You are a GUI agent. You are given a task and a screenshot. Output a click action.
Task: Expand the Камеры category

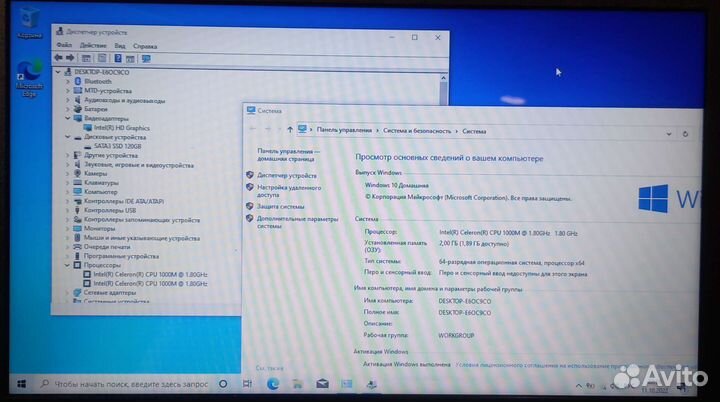point(68,174)
